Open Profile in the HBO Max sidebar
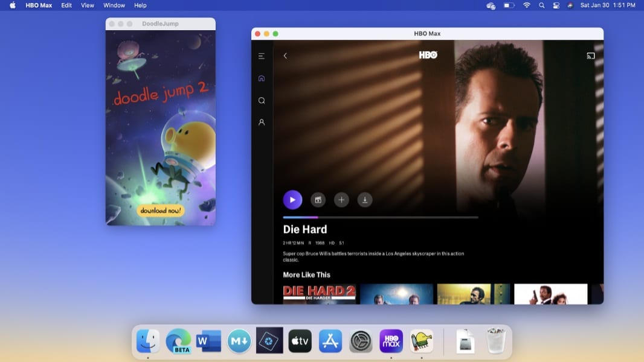The width and height of the screenshot is (644, 362). pyautogui.click(x=261, y=122)
